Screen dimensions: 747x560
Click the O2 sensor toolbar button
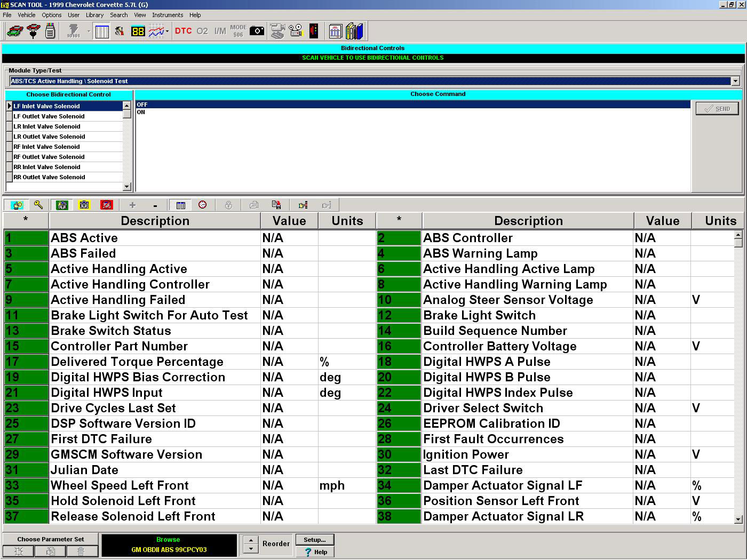tap(202, 31)
